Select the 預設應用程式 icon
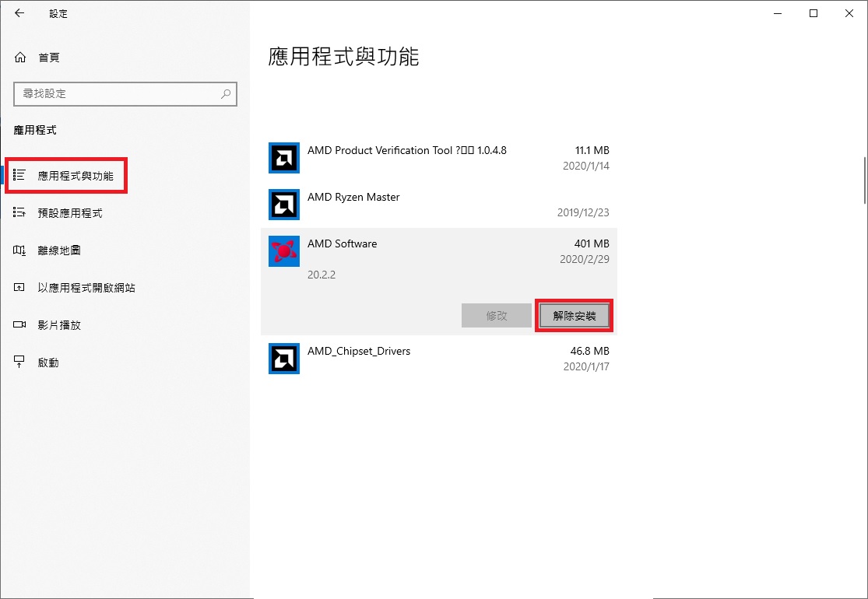This screenshot has width=868, height=599. pos(19,212)
